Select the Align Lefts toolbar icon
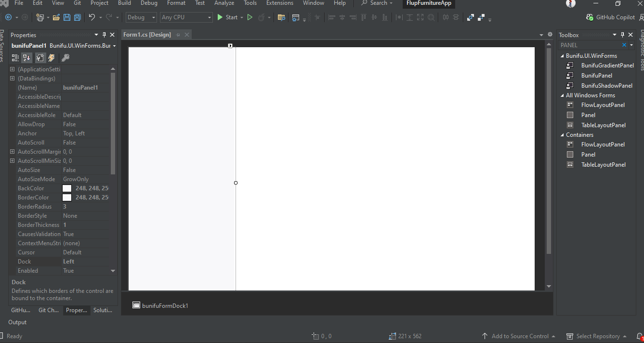Screen dimensions: 644x343 pyautogui.click(x=332, y=17)
